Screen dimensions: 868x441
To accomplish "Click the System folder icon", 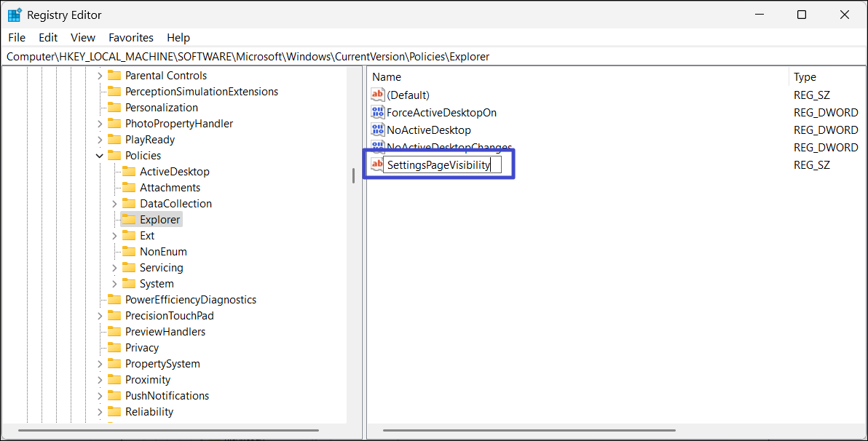I will pyautogui.click(x=129, y=284).
